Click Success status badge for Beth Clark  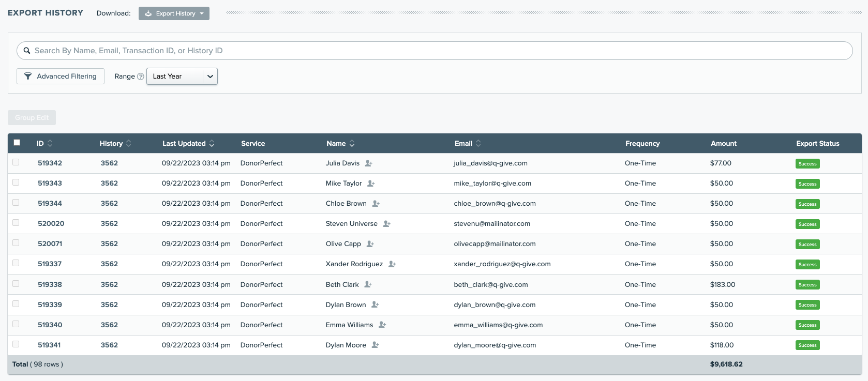807,285
